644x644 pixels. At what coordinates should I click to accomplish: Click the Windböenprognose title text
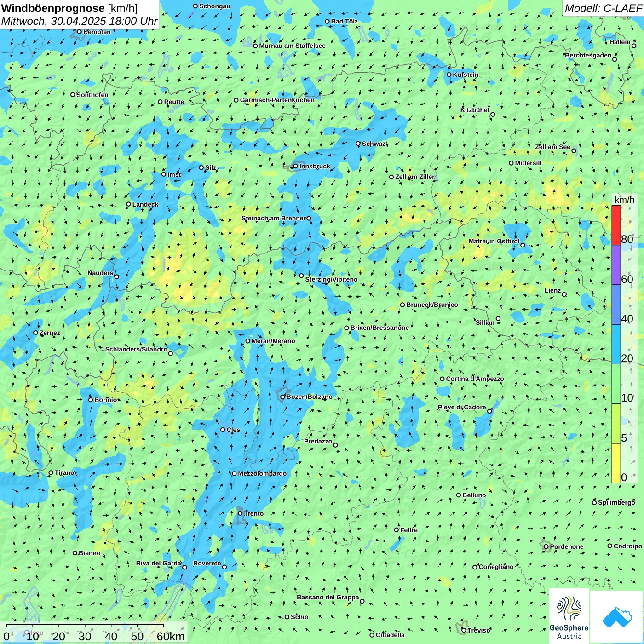click(53, 8)
